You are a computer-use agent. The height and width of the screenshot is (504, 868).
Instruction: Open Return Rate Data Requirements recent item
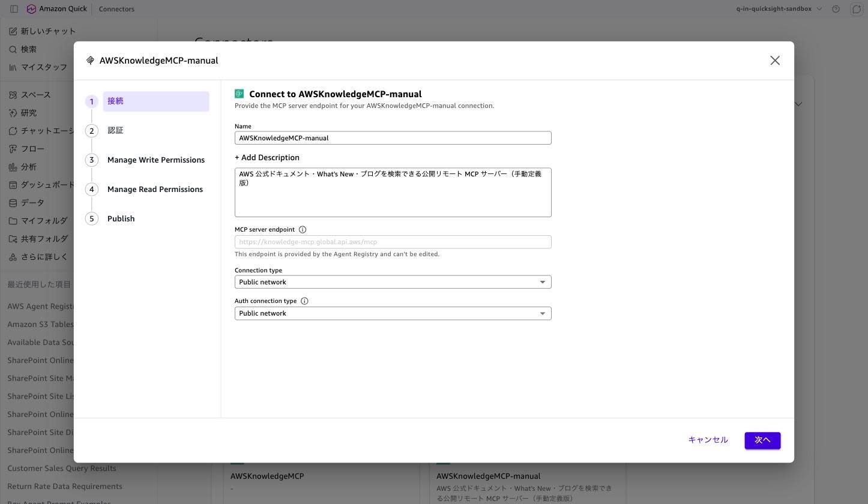tap(65, 487)
